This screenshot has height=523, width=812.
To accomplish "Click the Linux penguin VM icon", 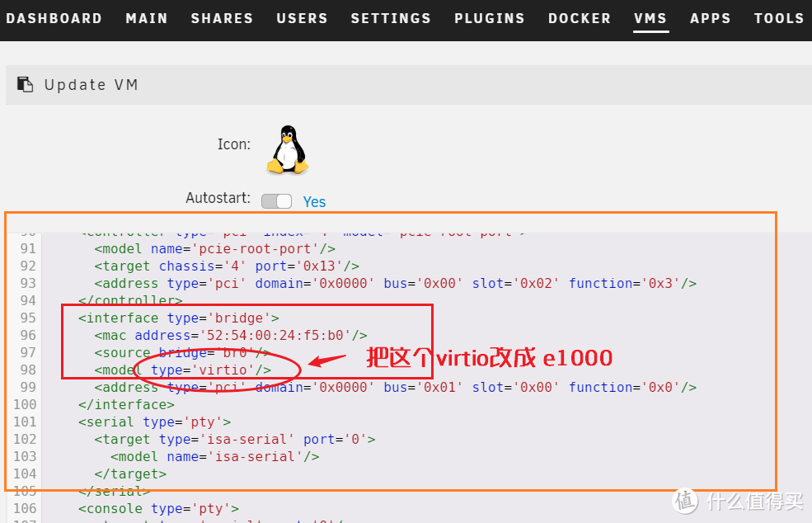I will point(287,149).
